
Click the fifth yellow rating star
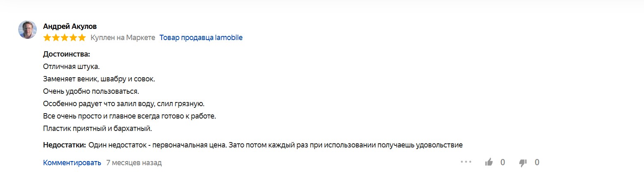[82, 38]
